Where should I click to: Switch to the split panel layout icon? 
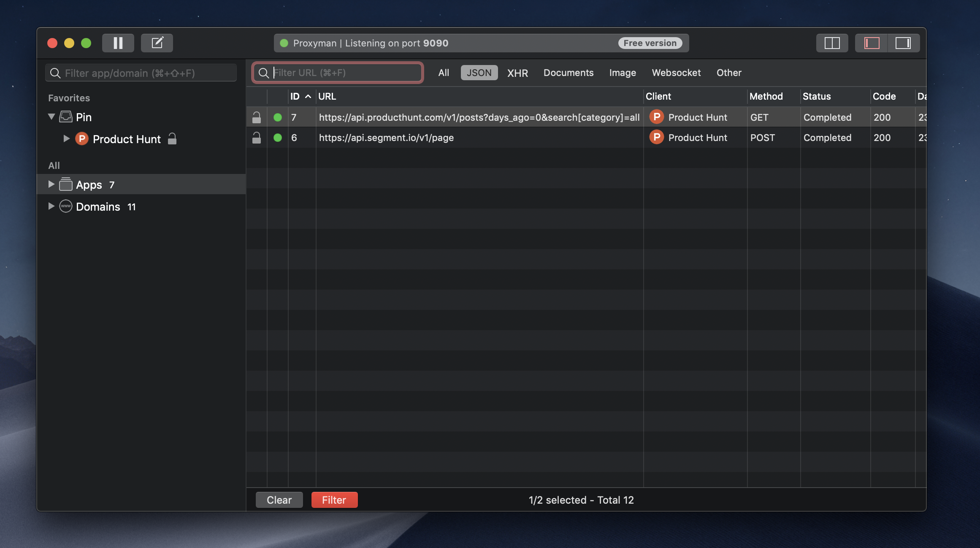coord(832,43)
